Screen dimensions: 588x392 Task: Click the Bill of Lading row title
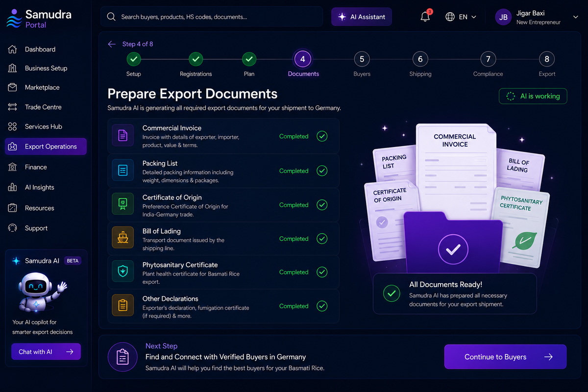162,231
